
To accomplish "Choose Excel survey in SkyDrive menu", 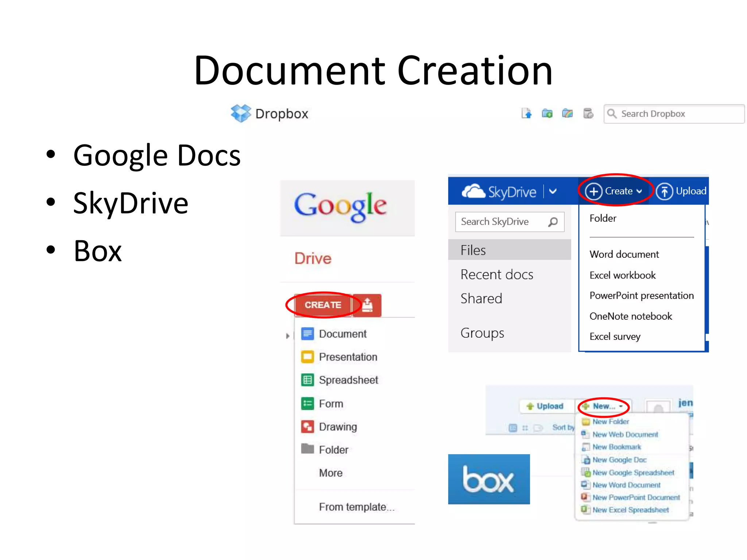I will tap(615, 337).
